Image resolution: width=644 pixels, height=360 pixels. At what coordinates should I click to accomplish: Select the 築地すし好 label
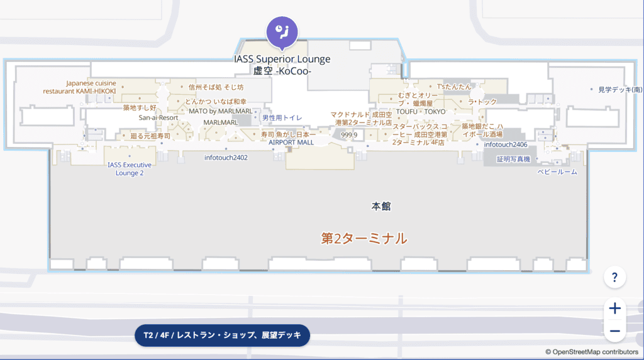(140, 107)
